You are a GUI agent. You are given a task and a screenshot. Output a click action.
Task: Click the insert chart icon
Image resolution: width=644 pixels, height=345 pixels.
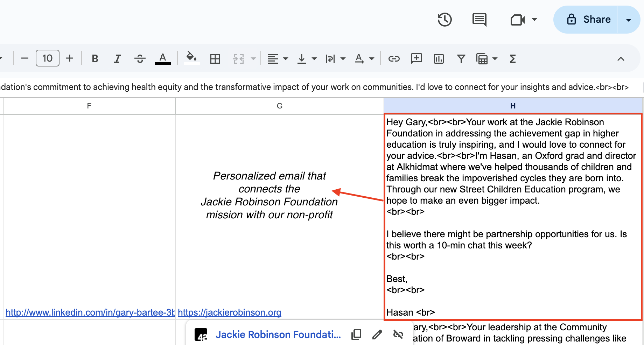(439, 59)
